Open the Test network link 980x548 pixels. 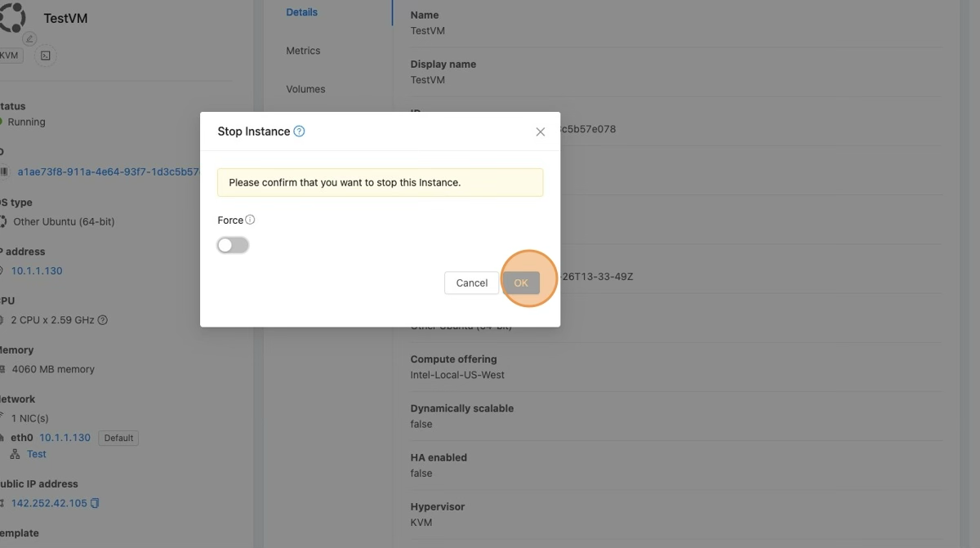tap(37, 454)
